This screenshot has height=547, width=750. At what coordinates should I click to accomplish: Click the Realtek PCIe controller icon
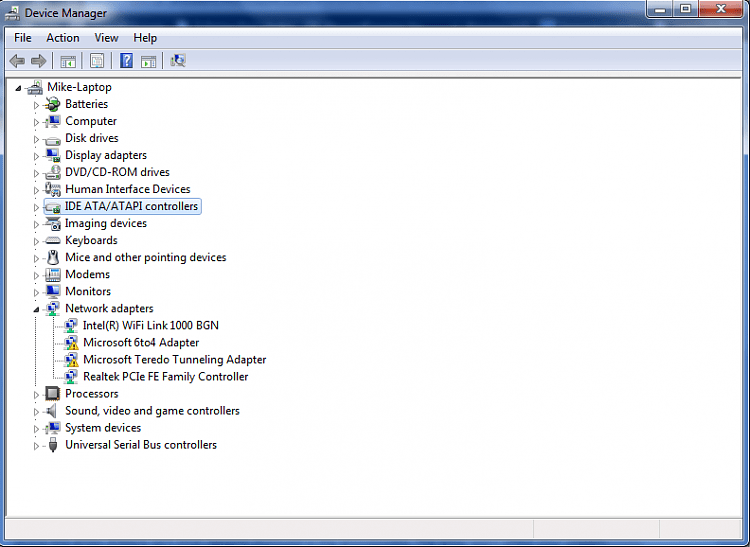click(71, 377)
